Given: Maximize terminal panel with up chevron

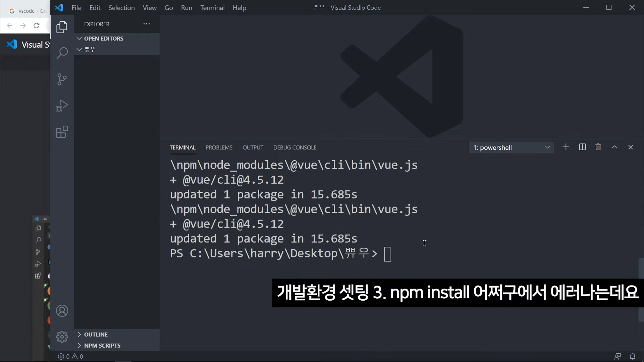Looking at the screenshot, I should tap(614, 147).
